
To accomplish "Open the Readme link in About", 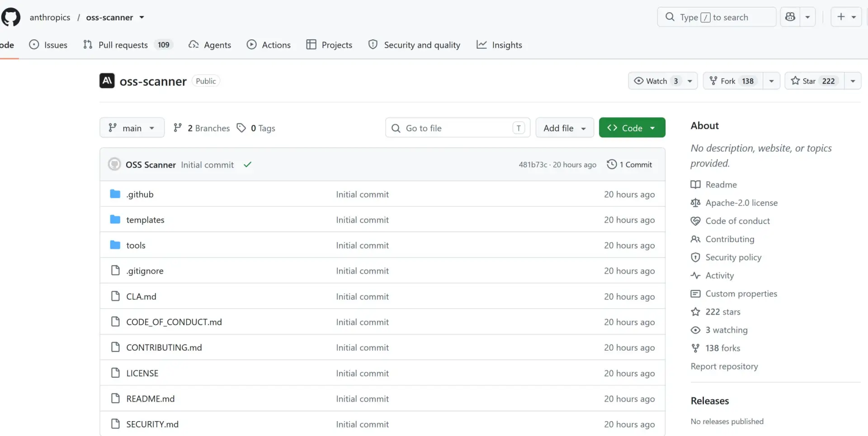I will tap(714, 184).
